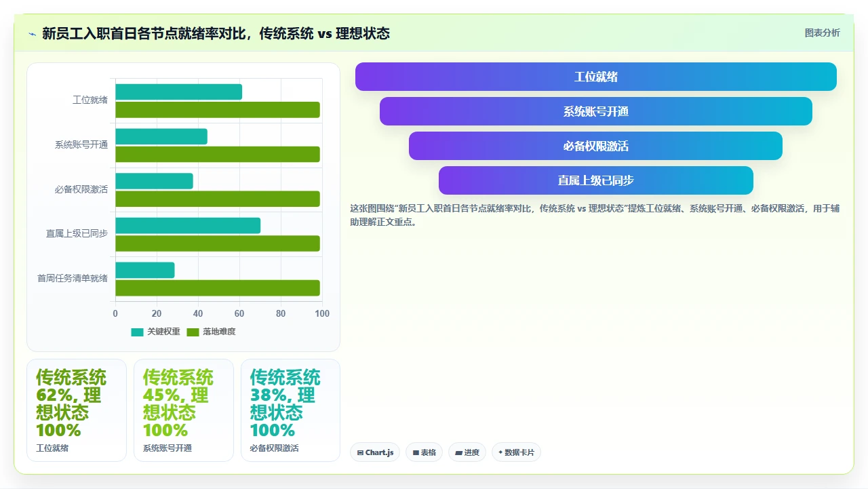This screenshot has width=868, height=489.
Task: Open the 传统系统 38% 必备权限激活 data card
Action: pos(290,410)
